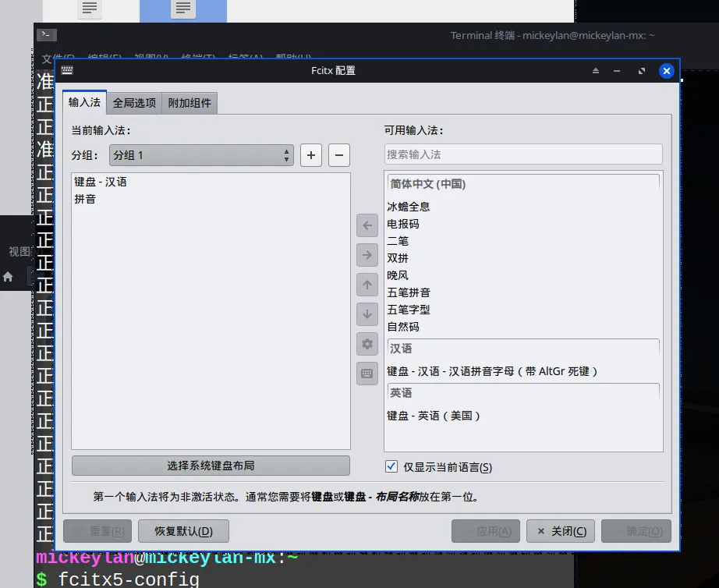Select 电报码 in available input methods
The width and height of the screenshot is (719, 588).
coord(523,224)
